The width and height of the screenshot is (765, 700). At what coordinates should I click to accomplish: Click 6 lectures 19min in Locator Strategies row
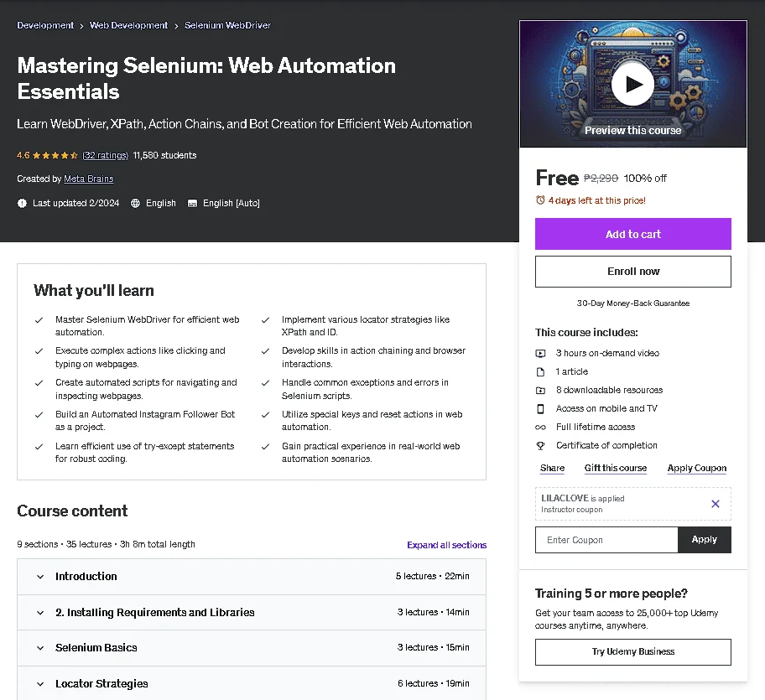tap(433, 683)
